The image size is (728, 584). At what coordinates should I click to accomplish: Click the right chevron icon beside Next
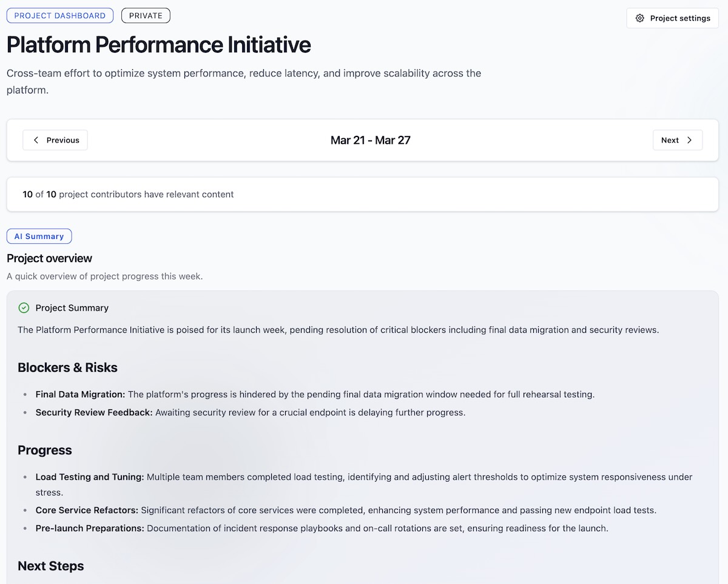[689, 140]
